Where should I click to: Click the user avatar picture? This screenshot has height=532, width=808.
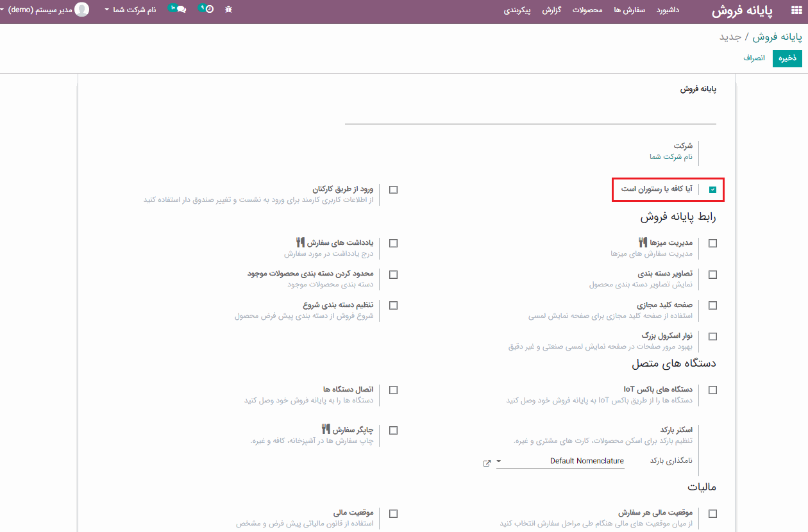point(82,10)
